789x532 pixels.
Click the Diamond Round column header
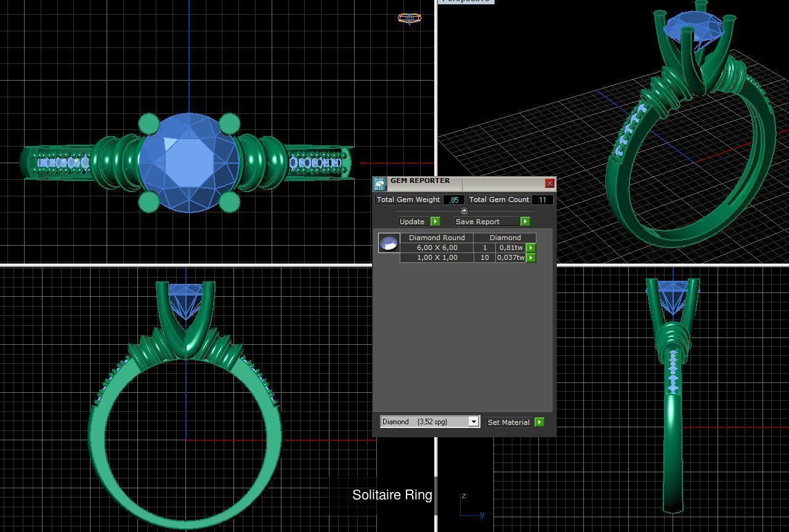(x=437, y=238)
